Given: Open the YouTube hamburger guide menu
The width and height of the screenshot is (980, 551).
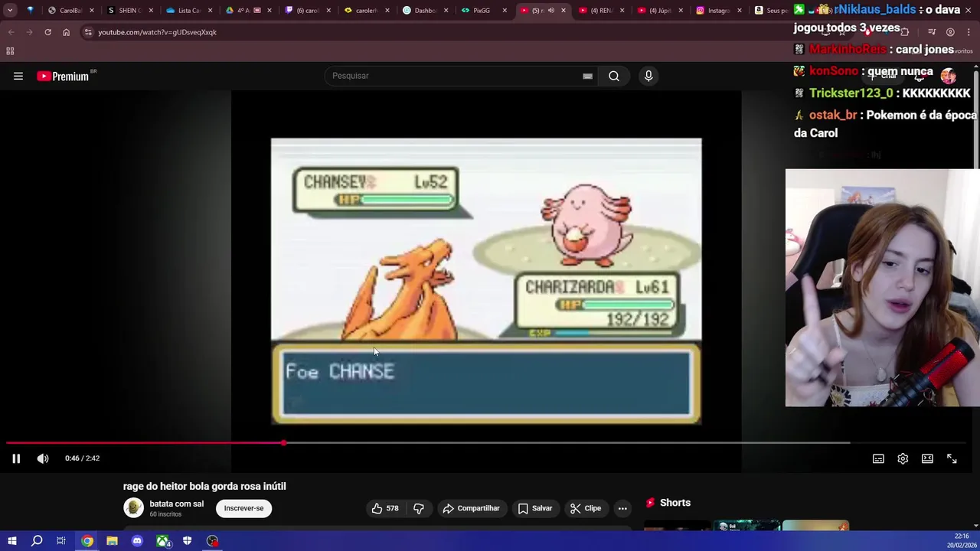Looking at the screenshot, I should [18, 76].
